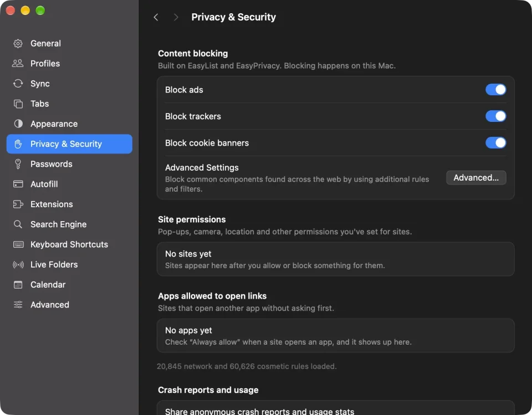Click the "No apps yet" text
The width and height of the screenshot is (532, 415).
188,330
